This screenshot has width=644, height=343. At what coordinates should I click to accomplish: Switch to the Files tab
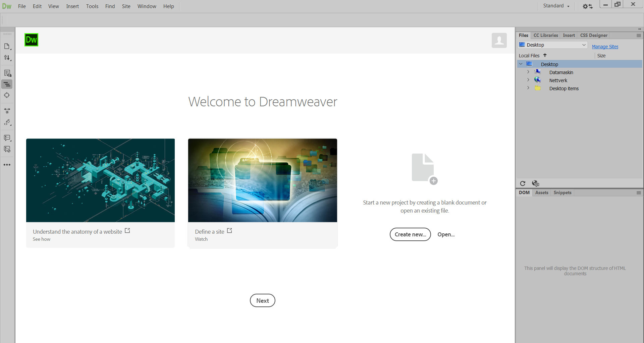click(x=523, y=35)
